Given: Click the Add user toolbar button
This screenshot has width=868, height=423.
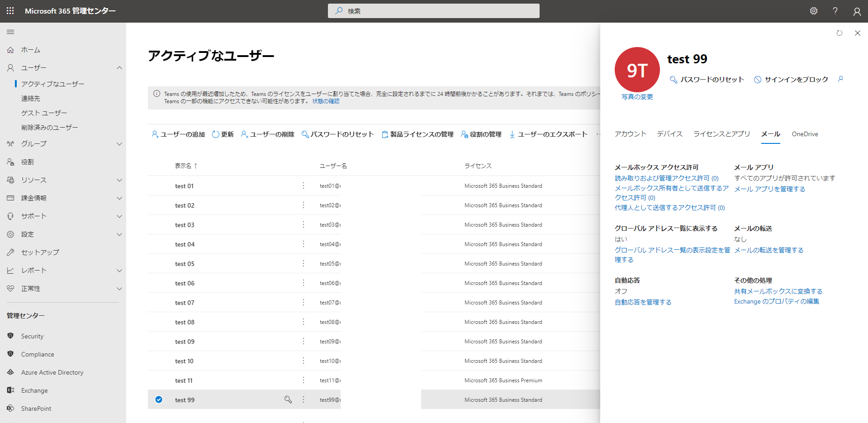Looking at the screenshot, I should (x=178, y=134).
